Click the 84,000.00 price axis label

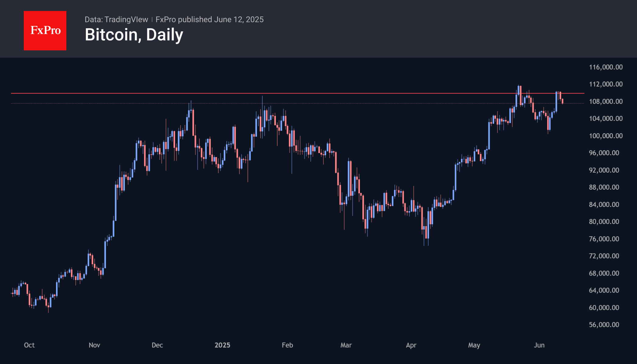tap(604, 205)
